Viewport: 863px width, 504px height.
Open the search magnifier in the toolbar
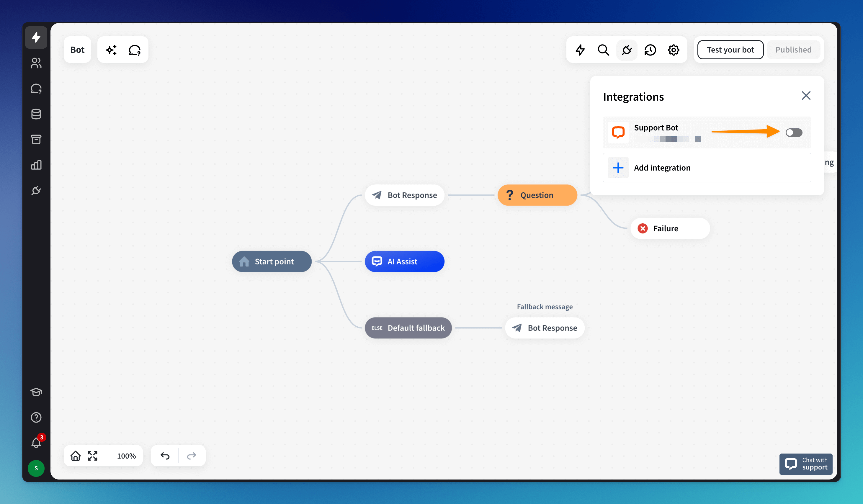(x=603, y=50)
